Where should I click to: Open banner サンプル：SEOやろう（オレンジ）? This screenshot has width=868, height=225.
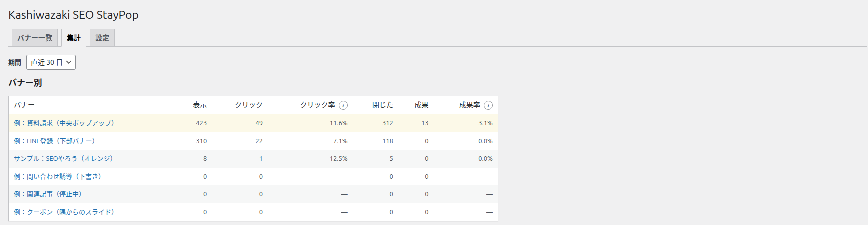tap(63, 159)
